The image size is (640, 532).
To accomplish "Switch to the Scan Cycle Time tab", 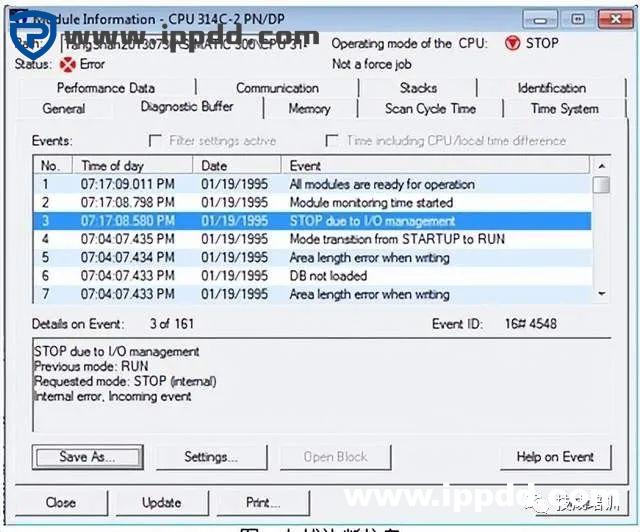I will (x=430, y=109).
